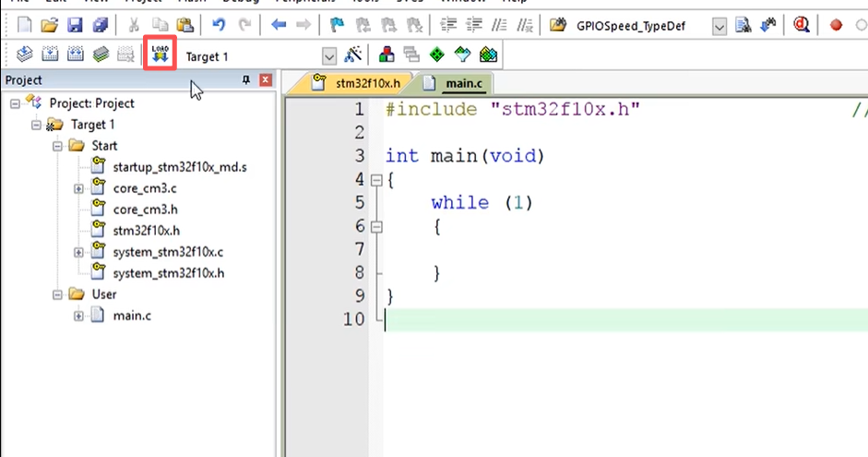Undo the last edit
This screenshot has height=457, width=868.
click(219, 25)
